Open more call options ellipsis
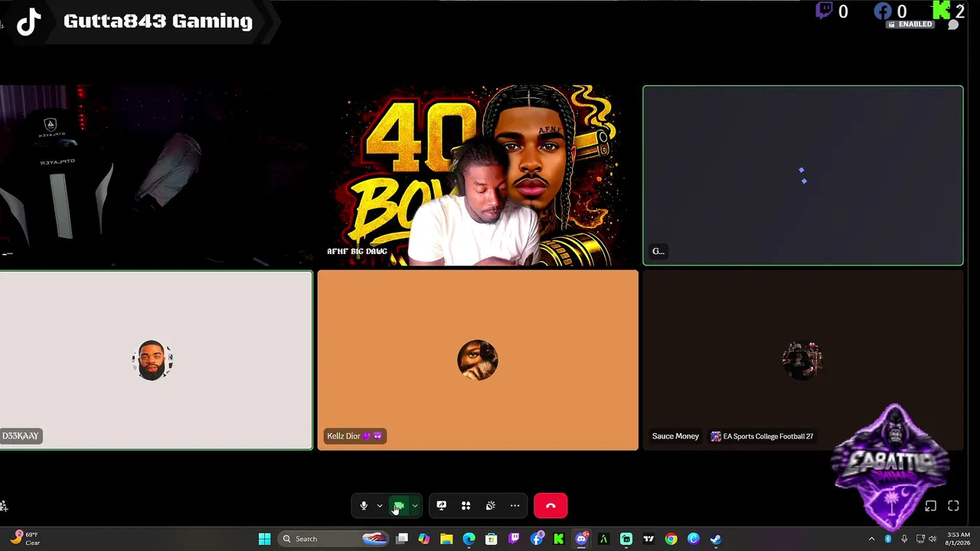This screenshot has width=980, height=551. 514,506
